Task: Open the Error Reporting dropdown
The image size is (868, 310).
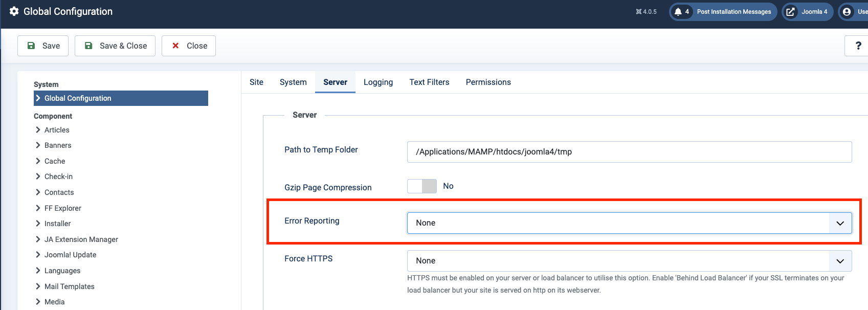Action: click(x=629, y=223)
